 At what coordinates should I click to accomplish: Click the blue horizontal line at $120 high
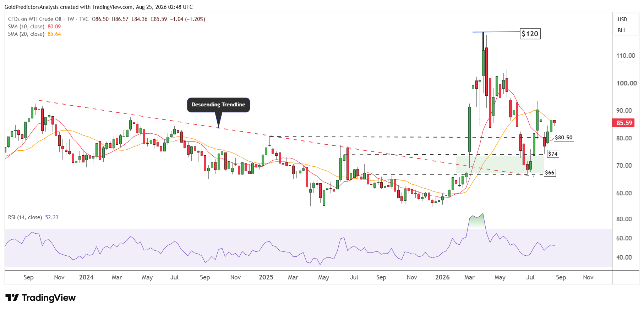pyautogui.click(x=496, y=32)
